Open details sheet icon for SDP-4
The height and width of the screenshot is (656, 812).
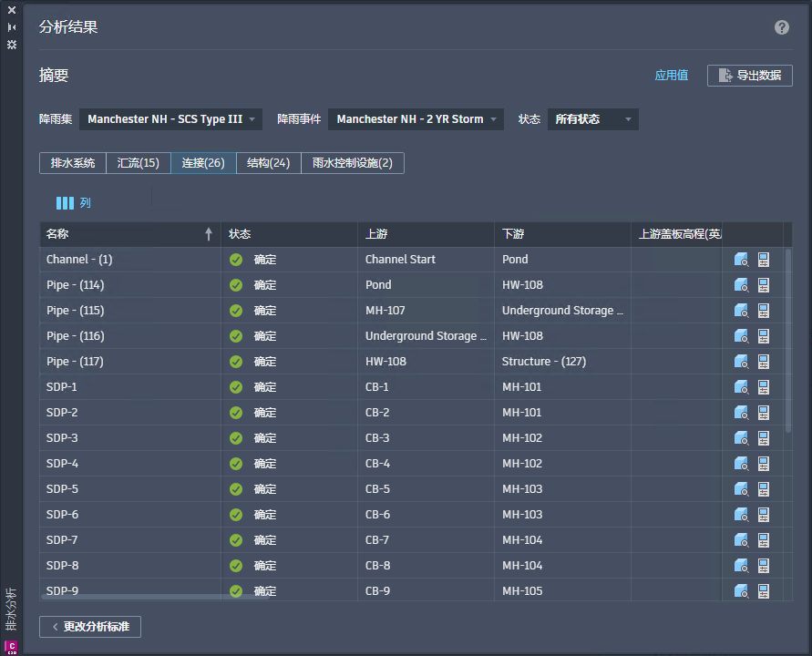(x=764, y=464)
